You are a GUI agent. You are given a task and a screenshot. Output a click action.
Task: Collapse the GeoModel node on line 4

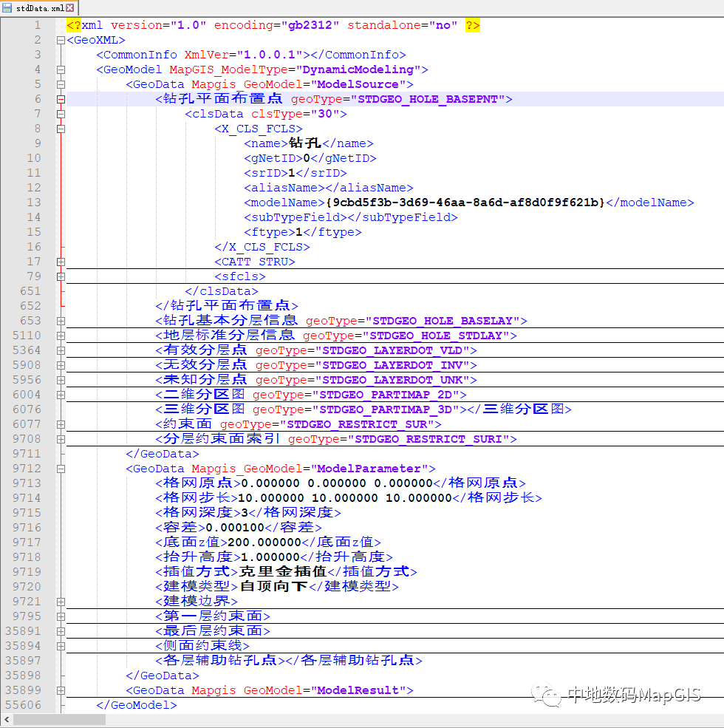61,69
